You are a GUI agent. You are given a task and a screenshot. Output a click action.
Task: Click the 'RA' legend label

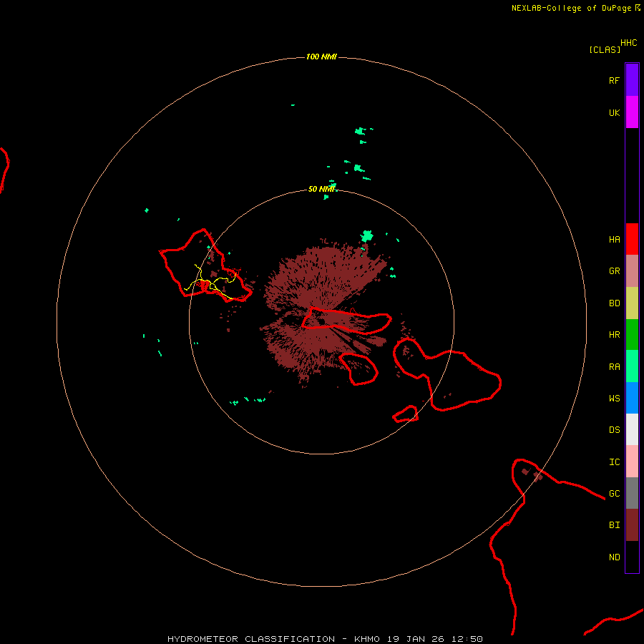614,367
